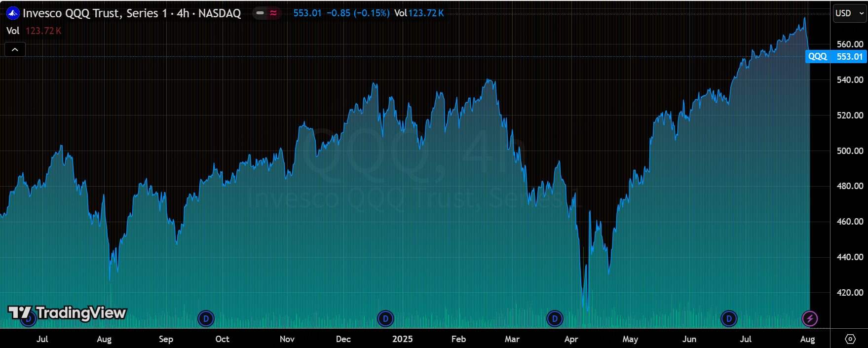Viewport: 868px width, 348px height.
Task: Click the red 123.72K volume legend value
Action: pos(43,31)
